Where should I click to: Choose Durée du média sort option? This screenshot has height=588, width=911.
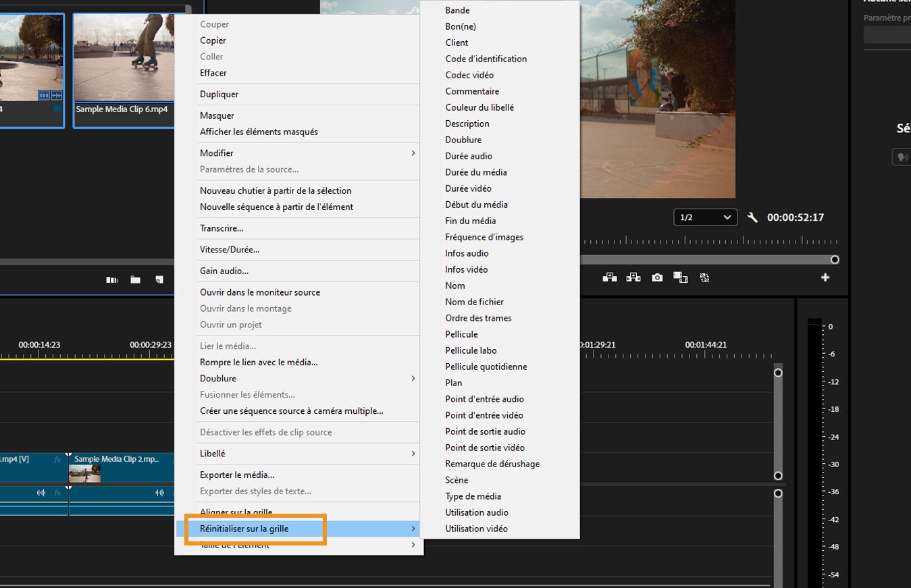click(x=475, y=172)
